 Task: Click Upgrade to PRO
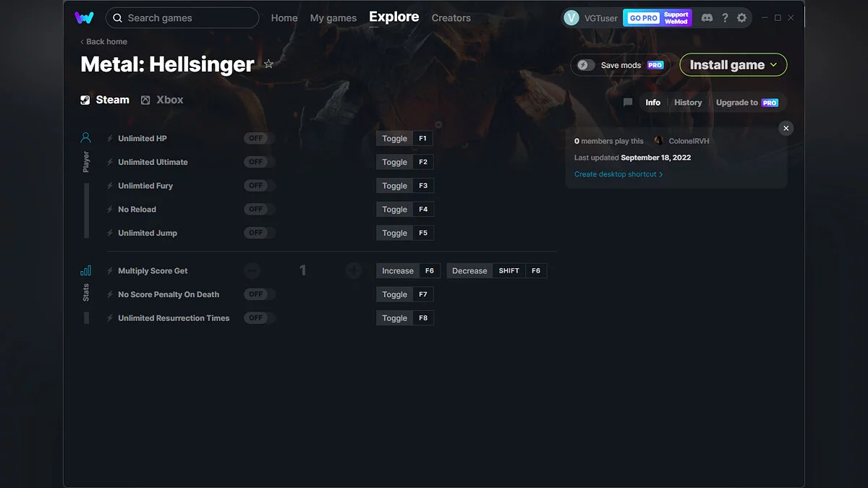point(747,103)
